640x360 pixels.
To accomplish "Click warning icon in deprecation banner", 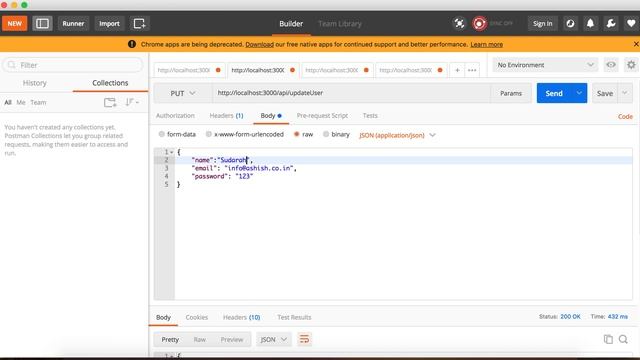I will tap(131, 44).
